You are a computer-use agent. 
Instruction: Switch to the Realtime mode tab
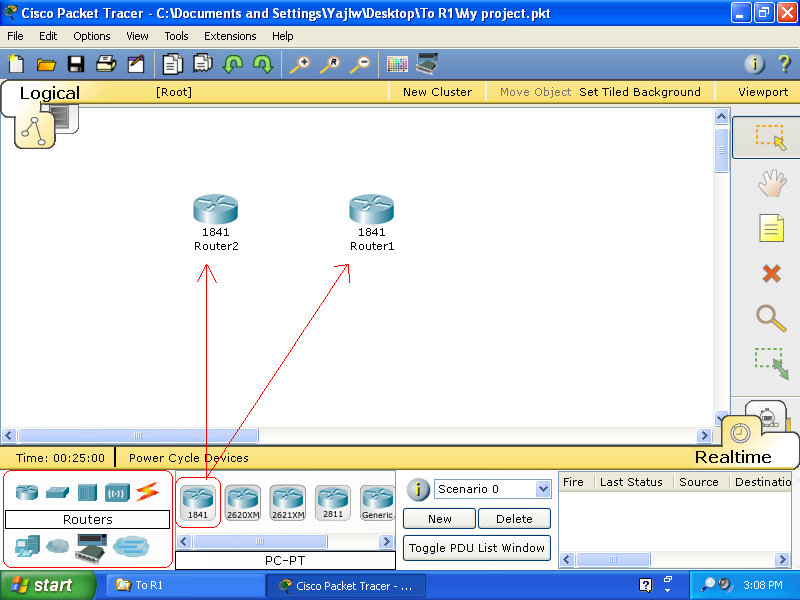coord(733,457)
